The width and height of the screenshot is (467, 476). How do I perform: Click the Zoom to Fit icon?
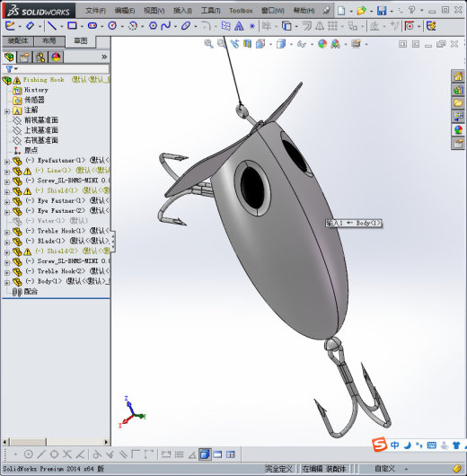click(x=208, y=44)
